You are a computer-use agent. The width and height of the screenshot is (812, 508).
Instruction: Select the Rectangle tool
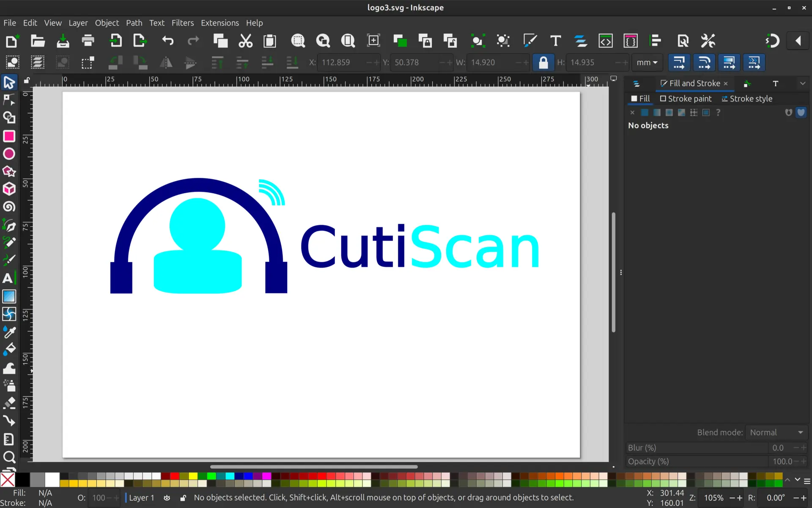(x=9, y=136)
